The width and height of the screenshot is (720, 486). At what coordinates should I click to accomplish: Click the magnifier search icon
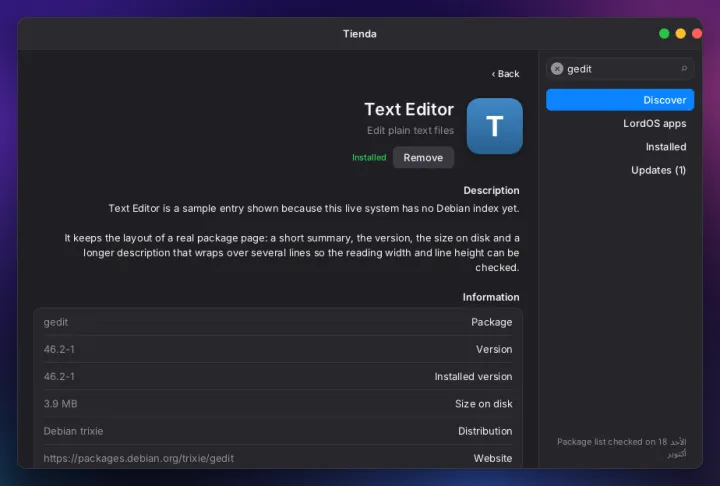click(684, 69)
